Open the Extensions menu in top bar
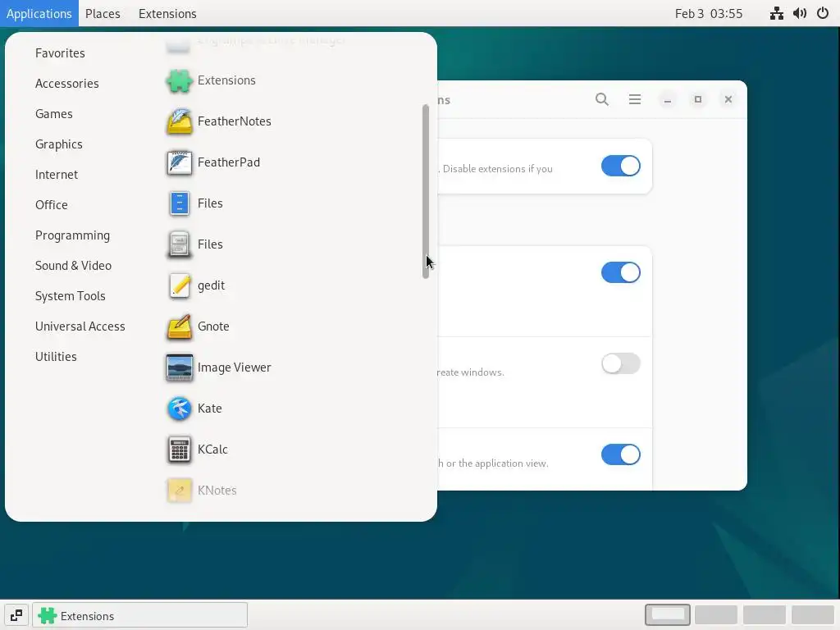The image size is (840, 630). pos(167,13)
